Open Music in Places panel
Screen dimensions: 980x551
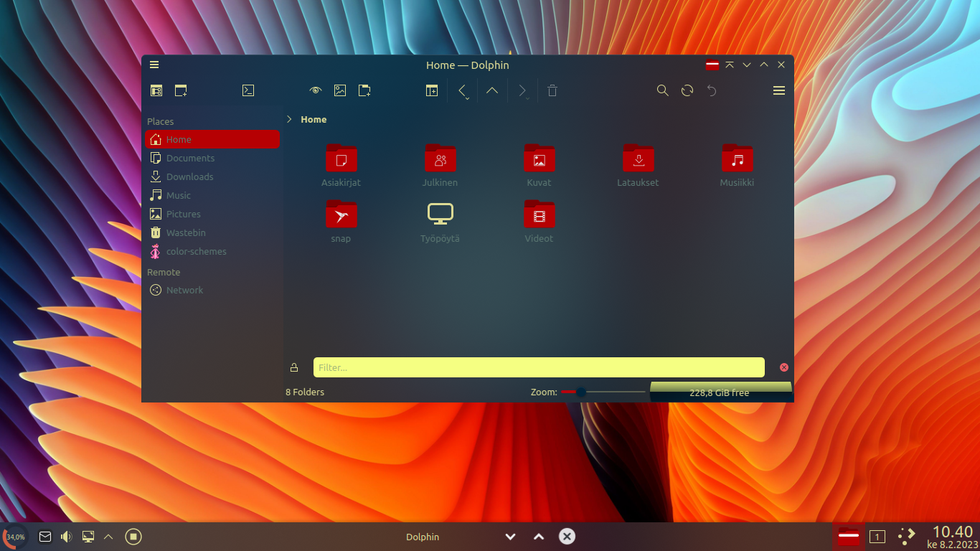(x=212, y=195)
